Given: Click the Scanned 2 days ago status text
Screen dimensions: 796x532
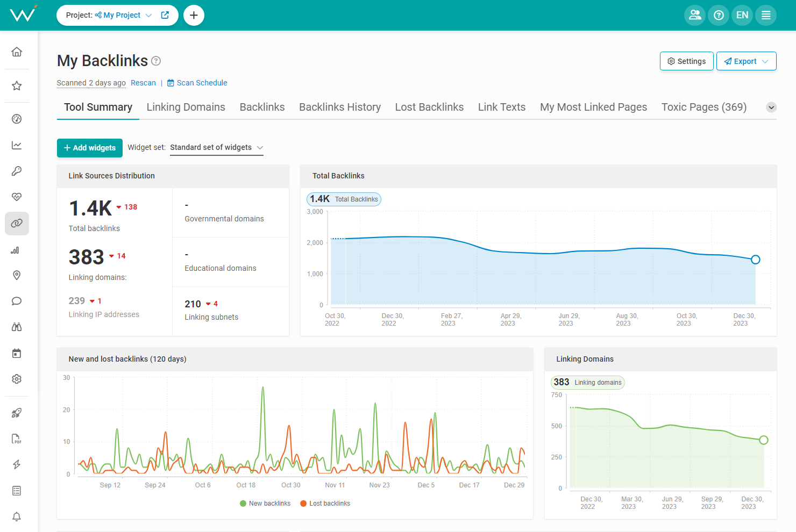Looking at the screenshot, I should coord(91,83).
